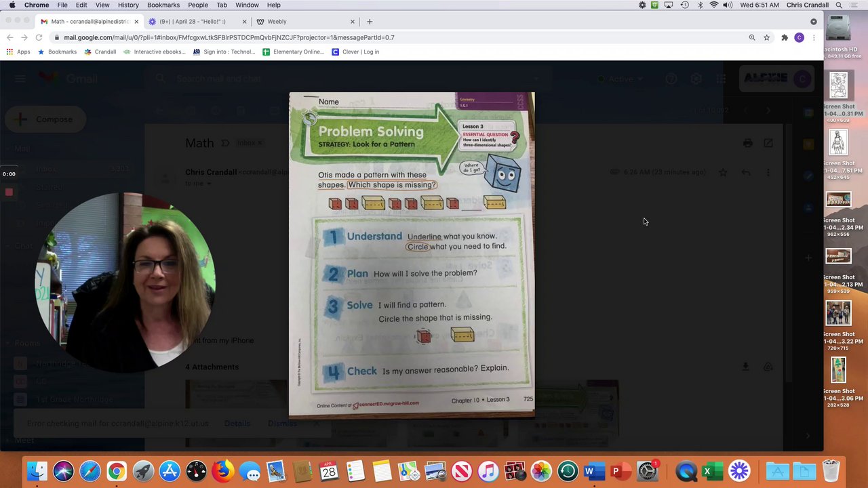The width and height of the screenshot is (868, 488).
Task: Click the zoom magnifier icon in address bar
Action: (751, 37)
